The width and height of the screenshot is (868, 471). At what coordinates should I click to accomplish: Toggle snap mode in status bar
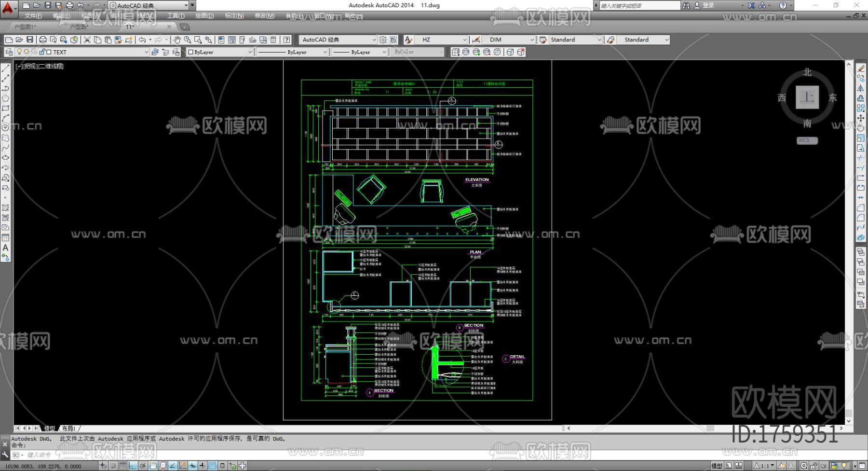click(x=113, y=466)
